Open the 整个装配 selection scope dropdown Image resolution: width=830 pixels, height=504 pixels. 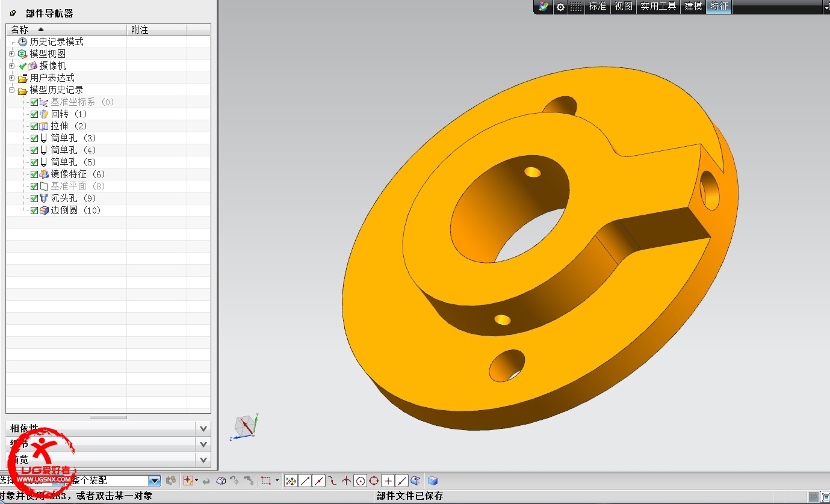coord(155,481)
